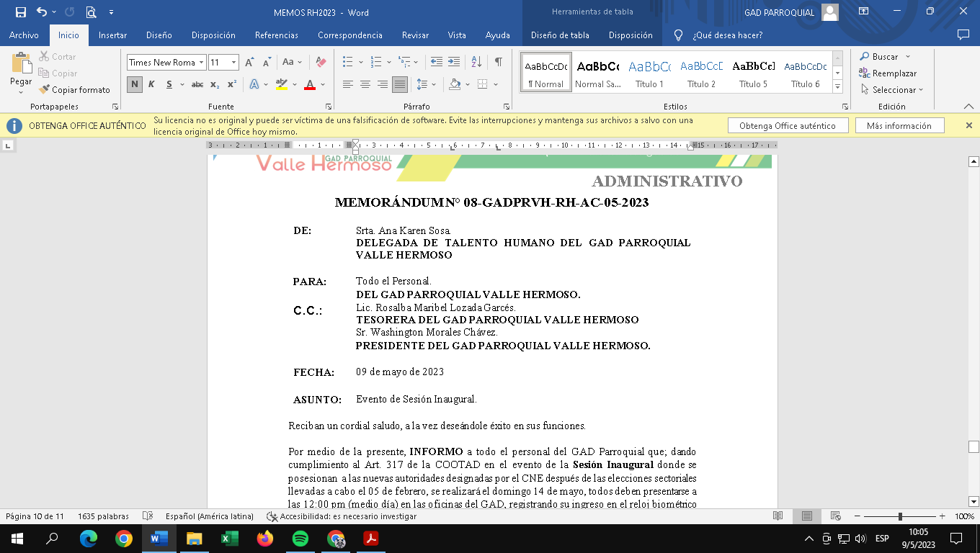This screenshot has width=980, height=553.
Task: Increase font size with grow icon
Action: (x=249, y=63)
